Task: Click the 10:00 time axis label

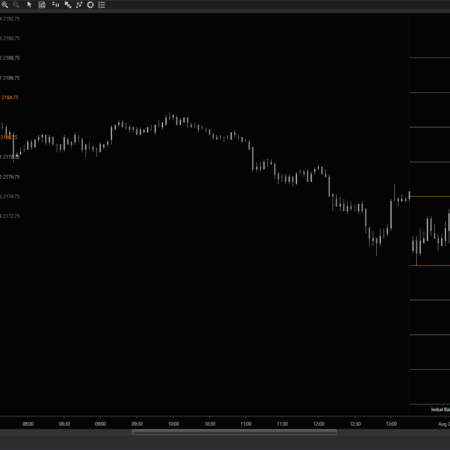Action: pos(173,424)
